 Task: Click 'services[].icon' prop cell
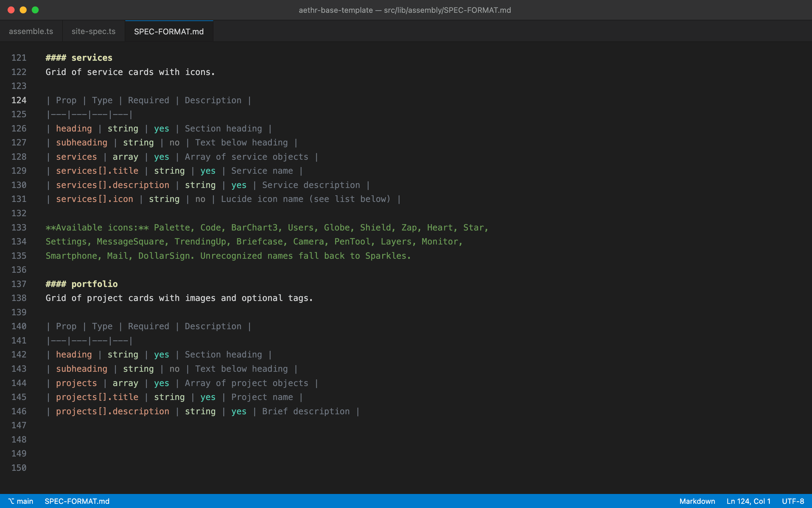(94, 199)
